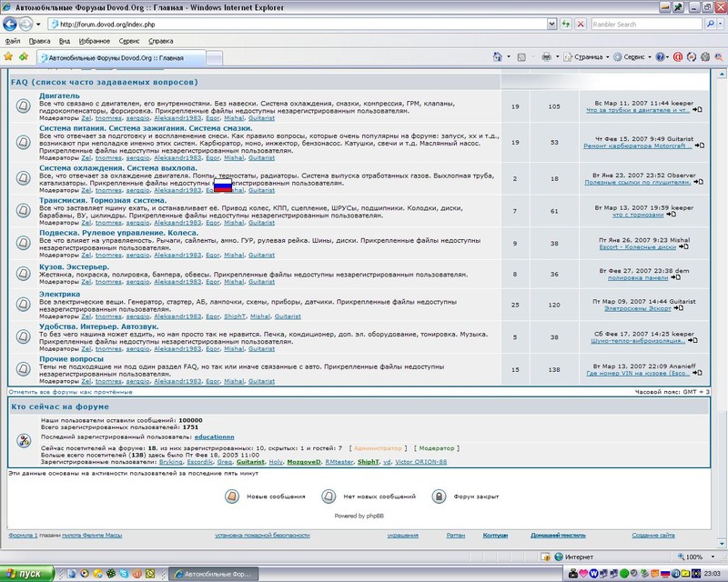
Task: Open the Favorites Center star icon
Action: pyautogui.click(x=8, y=56)
